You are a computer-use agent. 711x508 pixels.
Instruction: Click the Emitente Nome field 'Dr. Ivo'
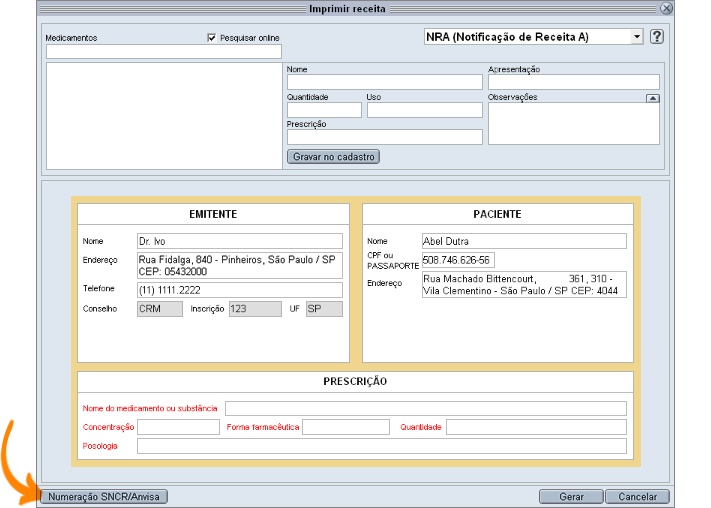[240, 241]
